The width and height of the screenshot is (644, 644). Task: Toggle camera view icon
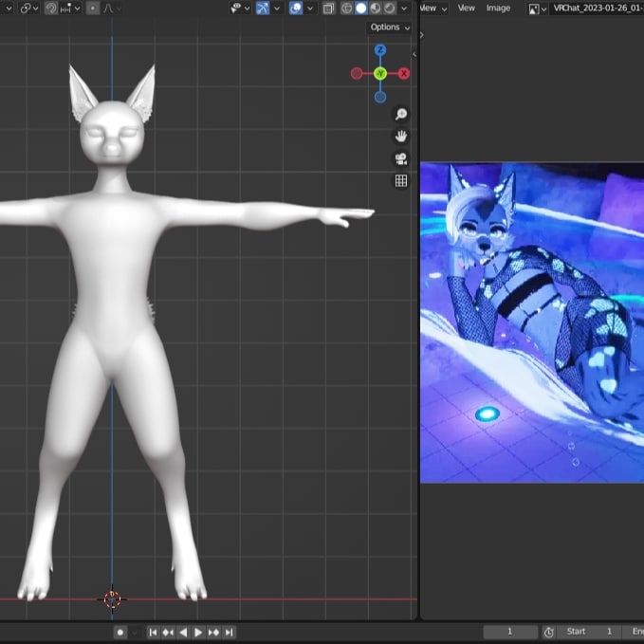coord(401,158)
